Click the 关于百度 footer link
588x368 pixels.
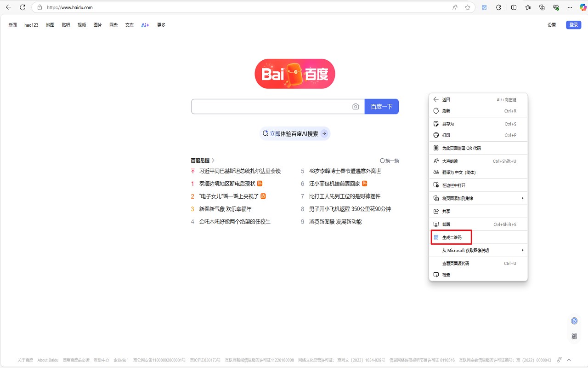pyautogui.click(x=25, y=360)
